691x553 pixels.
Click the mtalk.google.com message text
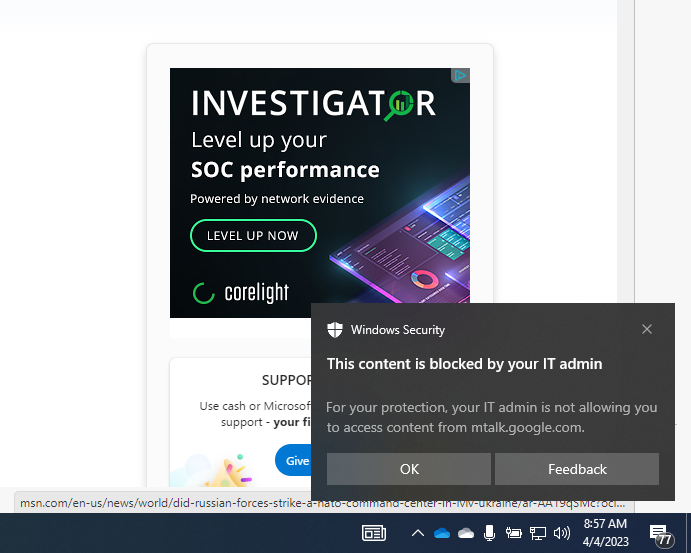(x=491, y=417)
